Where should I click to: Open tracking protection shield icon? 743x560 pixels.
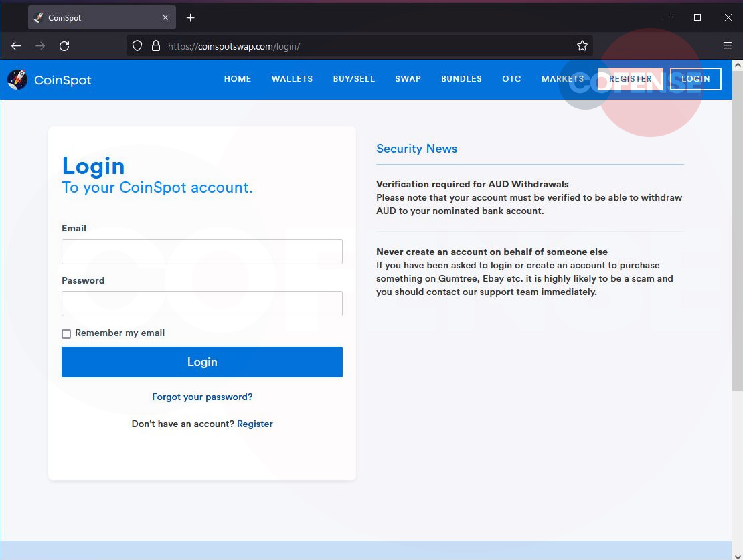point(137,46)
